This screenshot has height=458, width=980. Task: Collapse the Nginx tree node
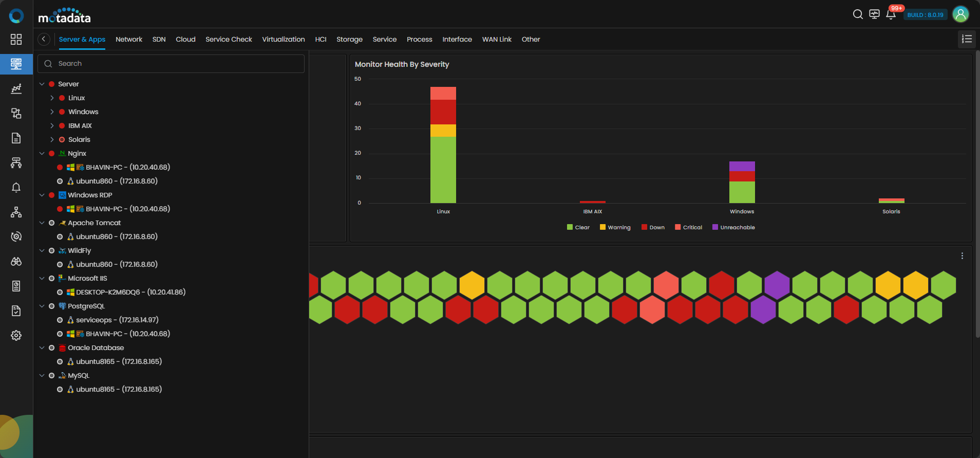pyautogui.click(x=42, y=153)
